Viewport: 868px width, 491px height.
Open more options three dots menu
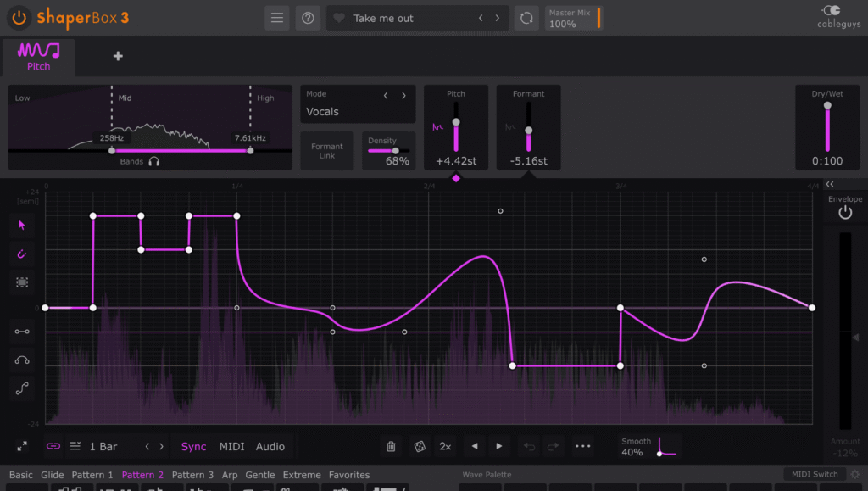point(582,446)
